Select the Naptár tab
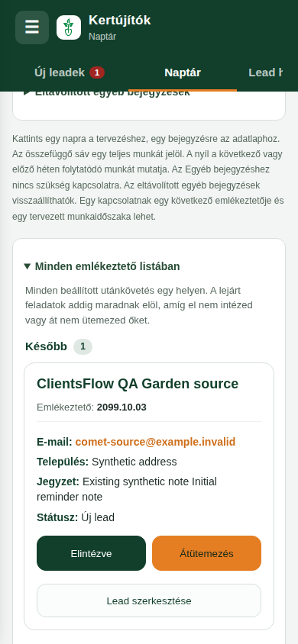 pos(183,72)
